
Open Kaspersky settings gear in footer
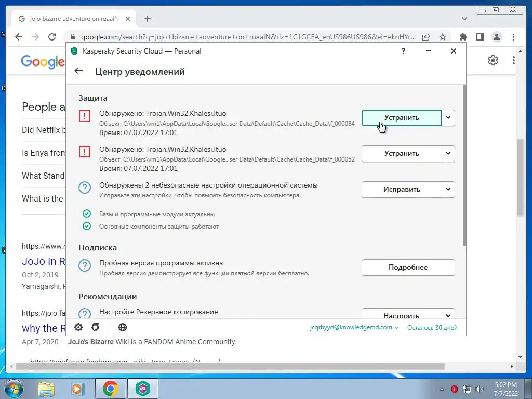click(78, 327)
